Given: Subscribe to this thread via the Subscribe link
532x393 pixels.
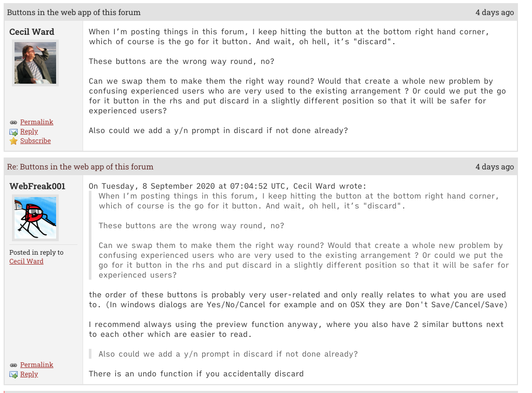Looking at the screenshot, I should (35, 141).
